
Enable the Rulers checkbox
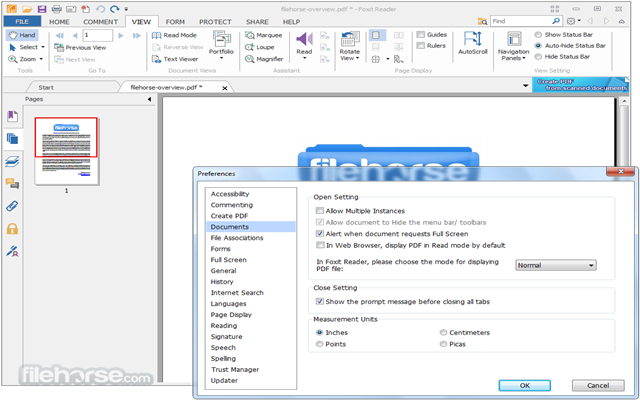point(421,46)
